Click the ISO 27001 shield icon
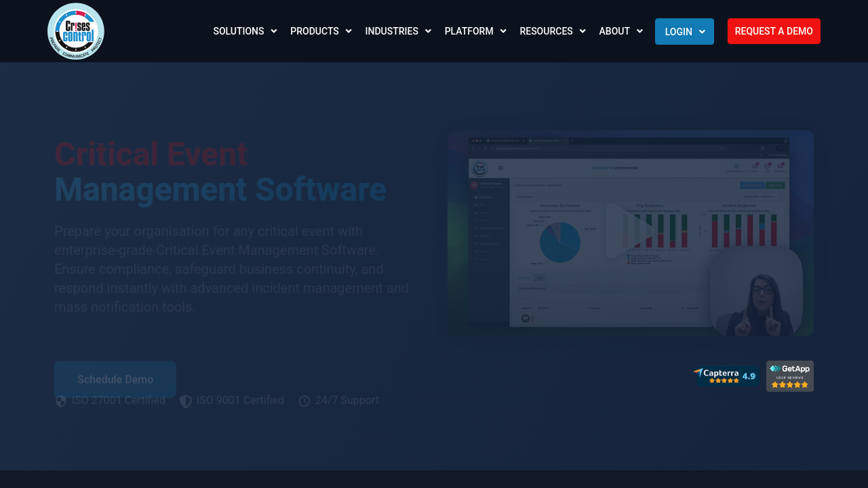 (x=61, y=401)
